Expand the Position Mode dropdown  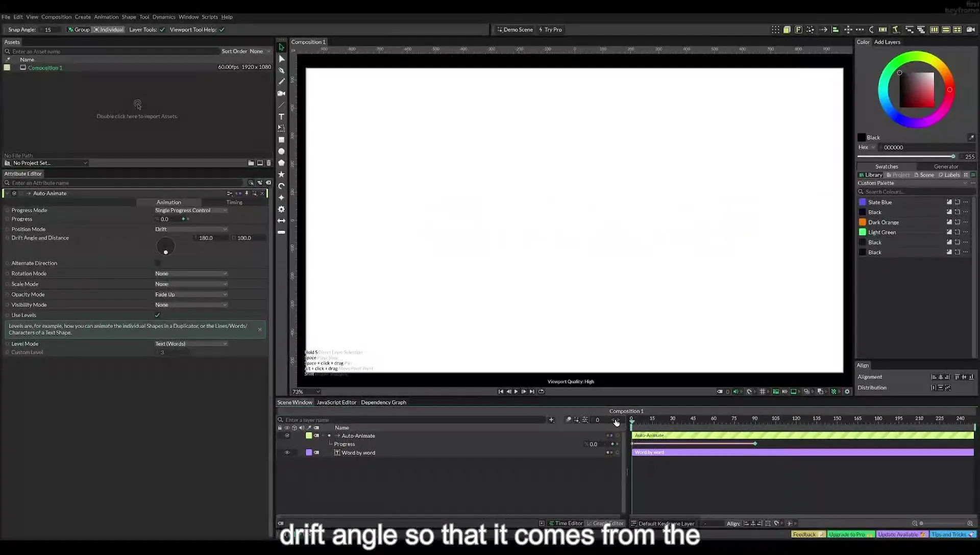pyautogui.click(x=191, y=229)
